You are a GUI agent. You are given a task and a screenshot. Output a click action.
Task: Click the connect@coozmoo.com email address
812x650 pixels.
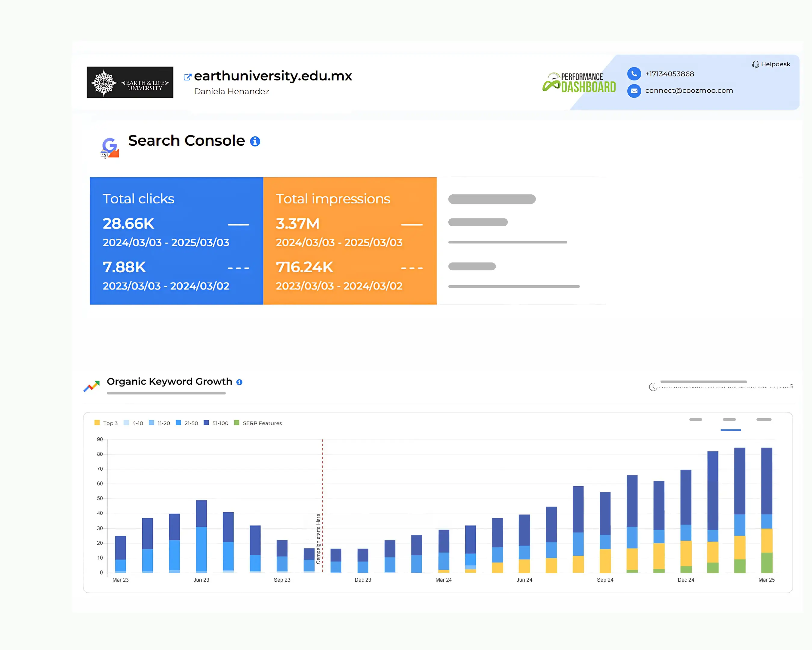point(689,91)
